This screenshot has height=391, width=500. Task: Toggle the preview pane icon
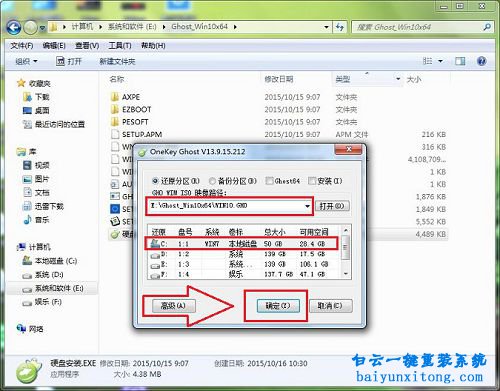(x=460, y=61)
